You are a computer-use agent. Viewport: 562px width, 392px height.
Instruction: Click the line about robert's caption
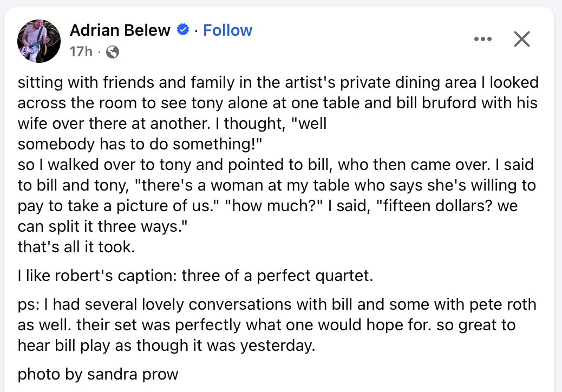pos(195,276)
